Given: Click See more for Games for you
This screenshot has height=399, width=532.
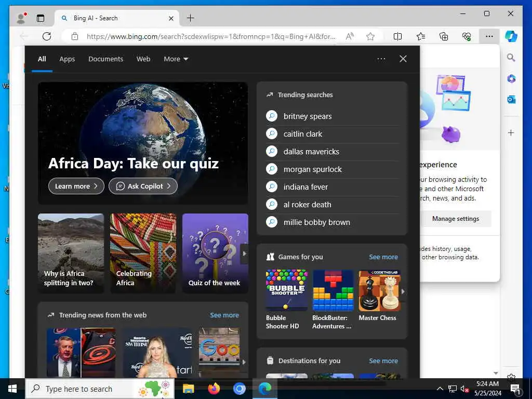Looking at the screenshot, I should point(383,257).
